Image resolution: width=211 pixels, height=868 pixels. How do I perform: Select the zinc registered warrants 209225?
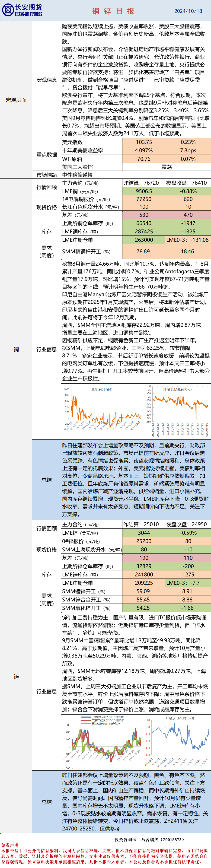144,583
